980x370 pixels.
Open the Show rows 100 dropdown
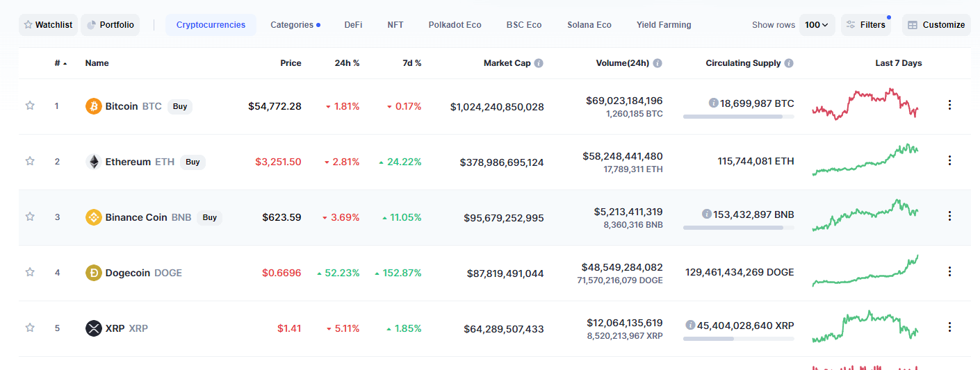(x=817, y=25)
